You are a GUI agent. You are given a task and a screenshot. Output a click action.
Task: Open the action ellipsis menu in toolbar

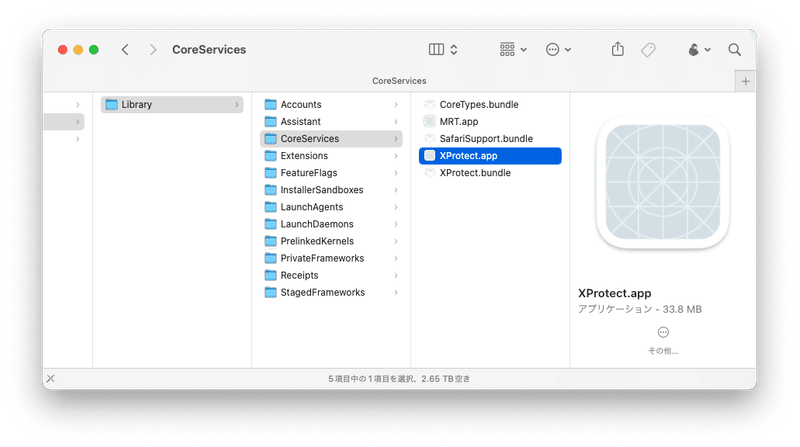coord(553,49)
